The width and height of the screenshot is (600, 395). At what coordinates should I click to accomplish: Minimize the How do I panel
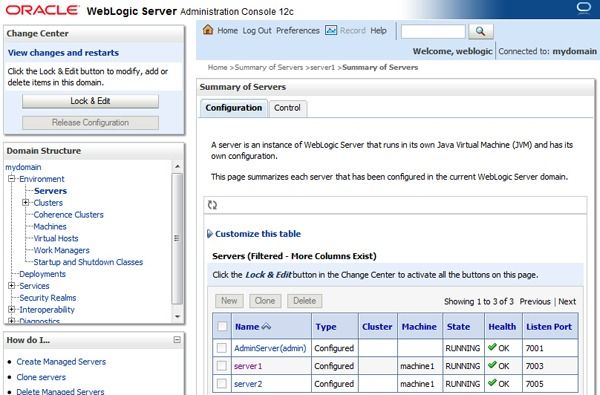pos(177,340)
